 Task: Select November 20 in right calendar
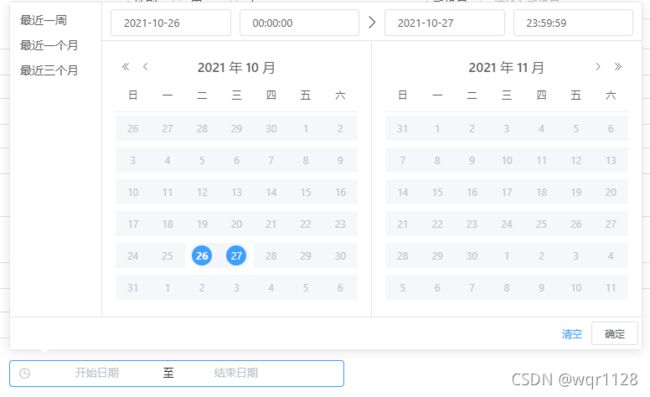[611, 192]
